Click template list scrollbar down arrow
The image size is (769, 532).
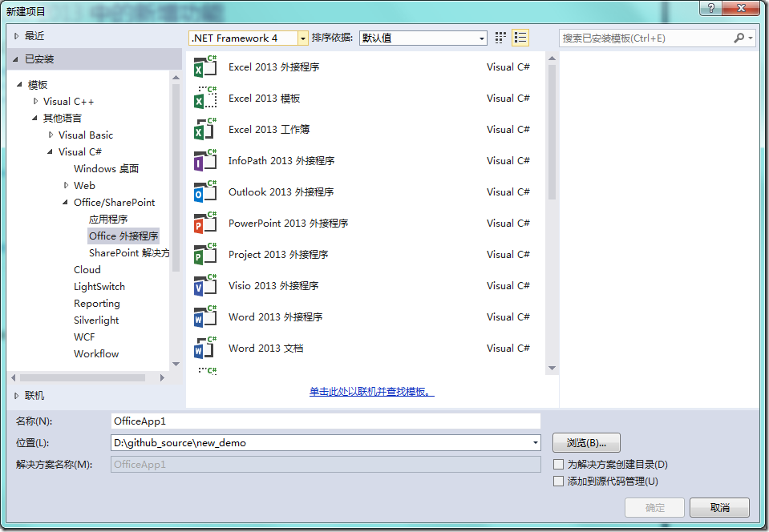tap(552, 368)
